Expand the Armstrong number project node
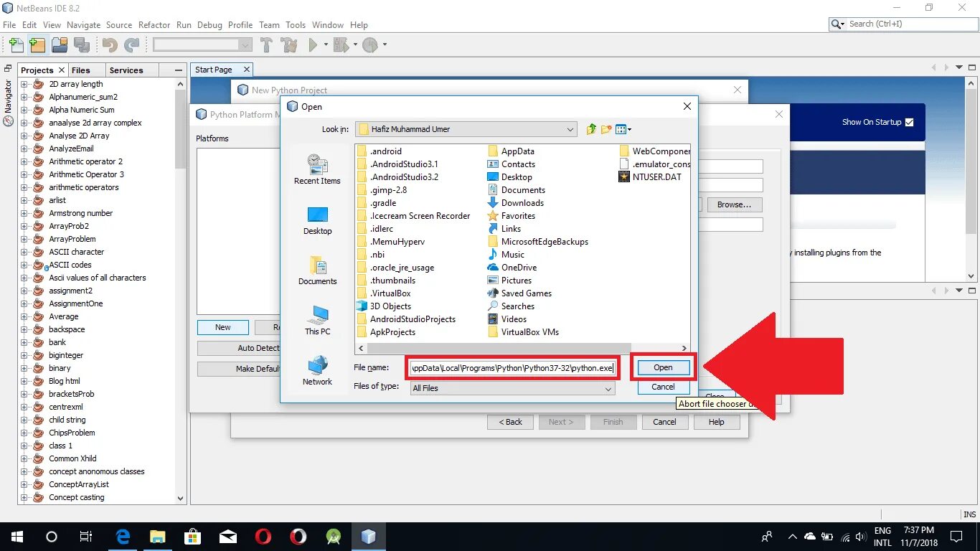The height and width of the screenshot is (551, 980). click(24, 213)
